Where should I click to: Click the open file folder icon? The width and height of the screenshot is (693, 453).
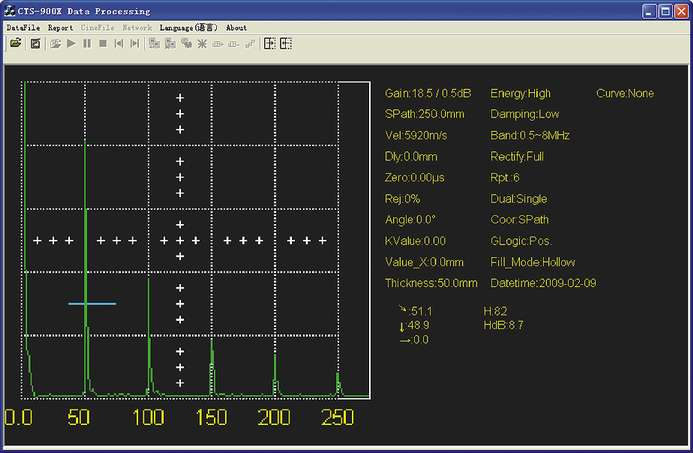[16, 44]
